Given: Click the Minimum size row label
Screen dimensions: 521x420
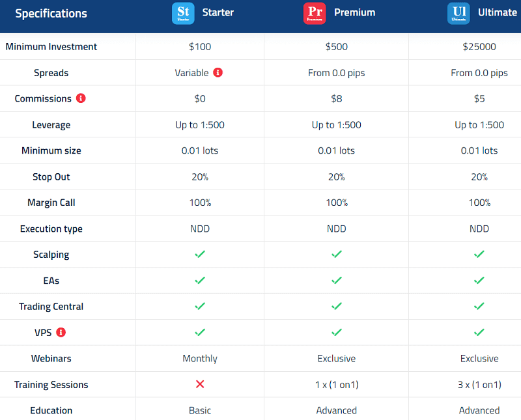Looking at the screenshot, I should point(51,150).
